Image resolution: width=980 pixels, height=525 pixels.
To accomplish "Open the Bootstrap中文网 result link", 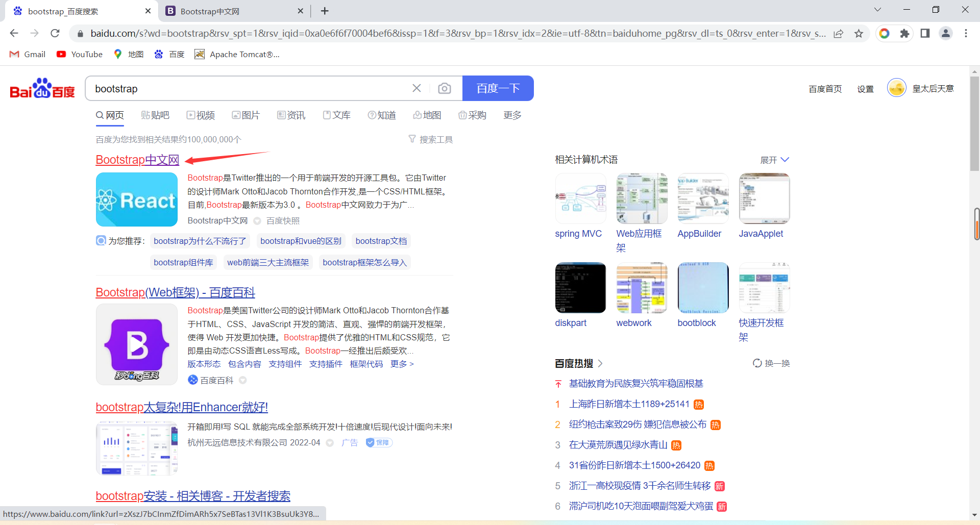I will point(137,160).
